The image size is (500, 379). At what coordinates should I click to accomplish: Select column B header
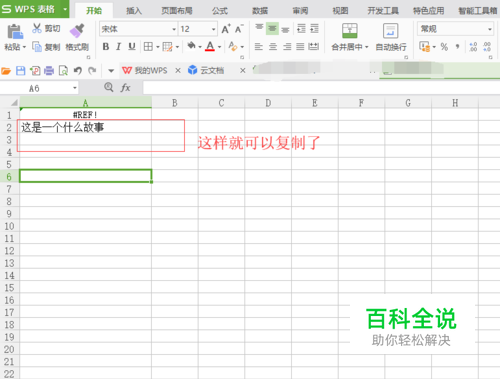[175, 103]
